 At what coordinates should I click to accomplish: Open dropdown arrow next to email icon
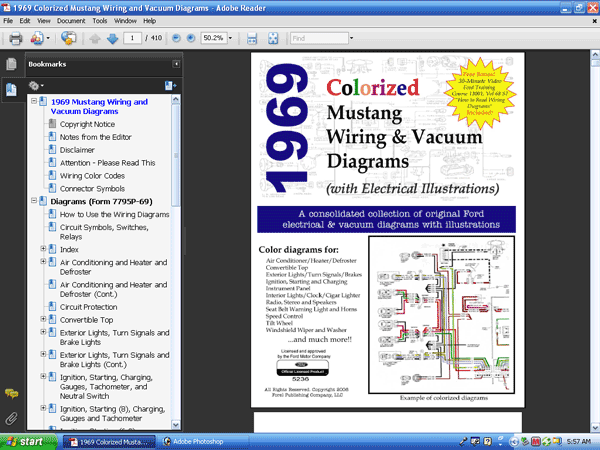click(x=48, y=38)
